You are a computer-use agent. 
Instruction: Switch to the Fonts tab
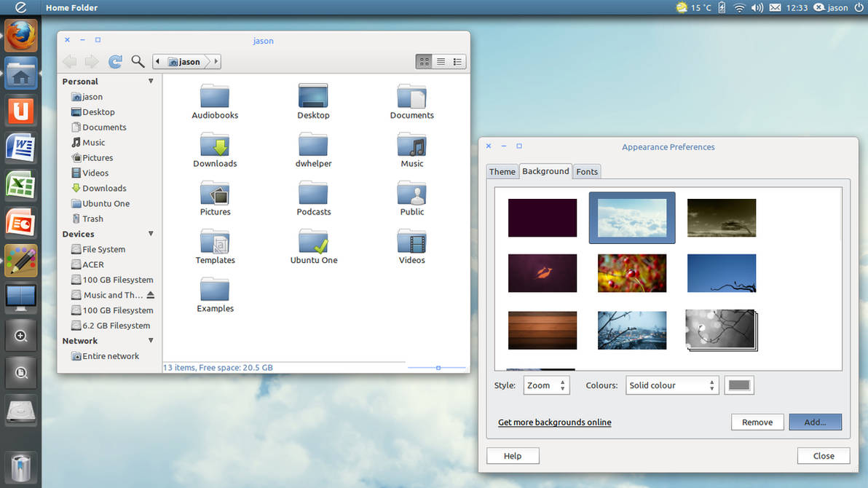[587, 172]
